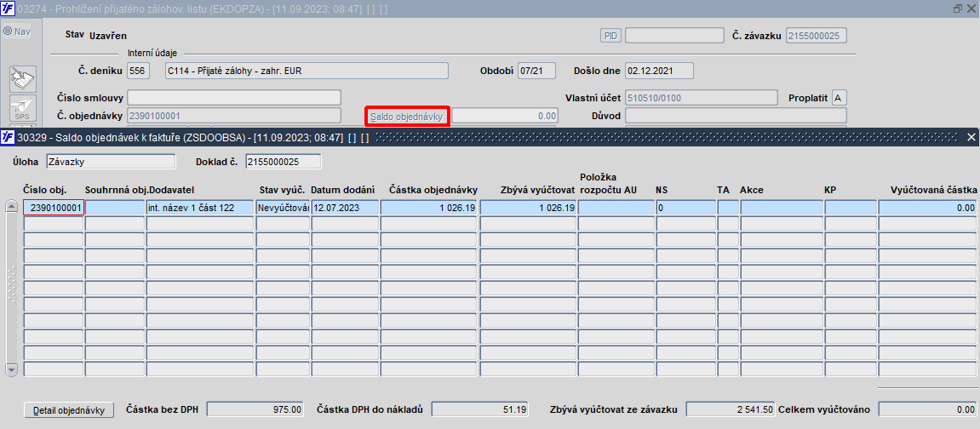Click the empty Důvod field
This screenshot has width=980, height=429.
click(736, 116)
